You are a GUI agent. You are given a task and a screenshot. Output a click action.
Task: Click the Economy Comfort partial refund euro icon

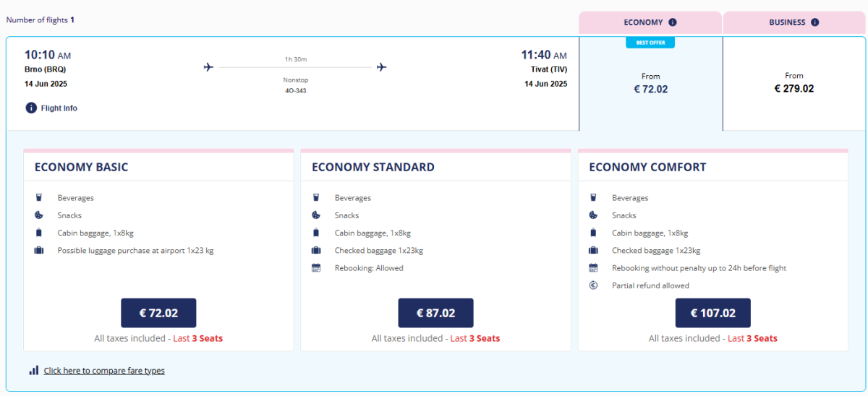coord(593,285)
